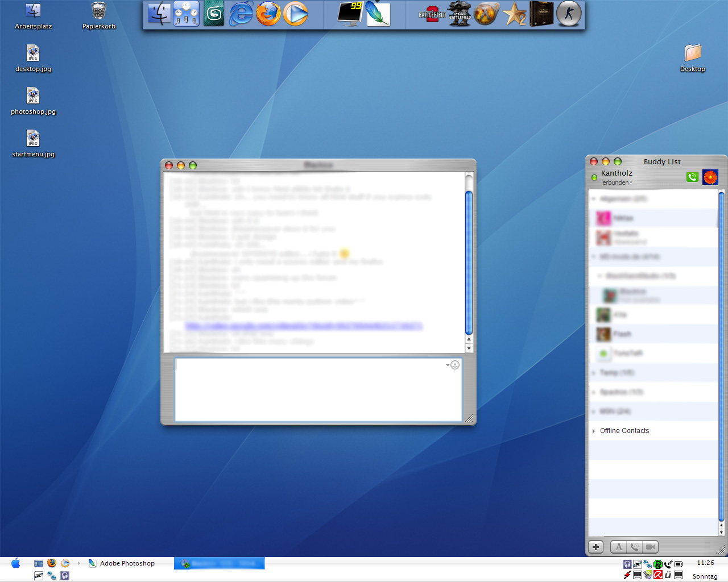Viewport: 728px width, 582px height.
Task: Click the chat scrollbar down arrow
Action: [x=469, y=348]
